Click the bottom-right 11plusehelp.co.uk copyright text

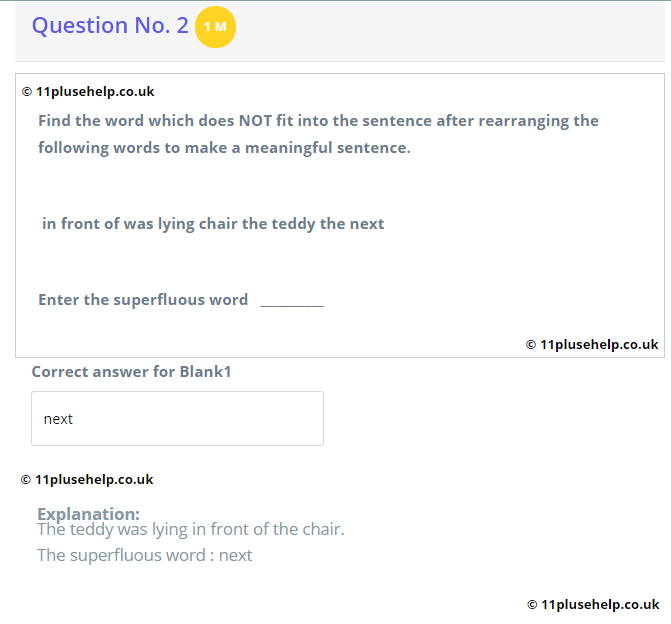pyautogui.click(x=593, y=604)
